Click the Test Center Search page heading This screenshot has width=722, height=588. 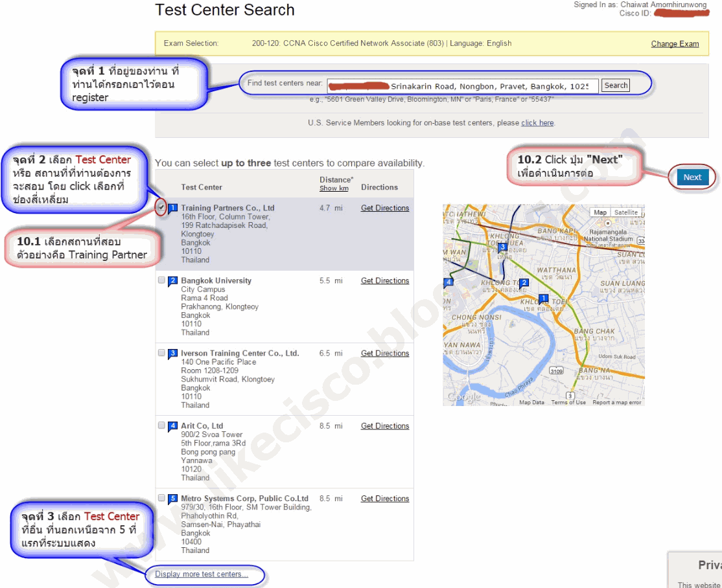pyautogui.click(x=225, y=10)
